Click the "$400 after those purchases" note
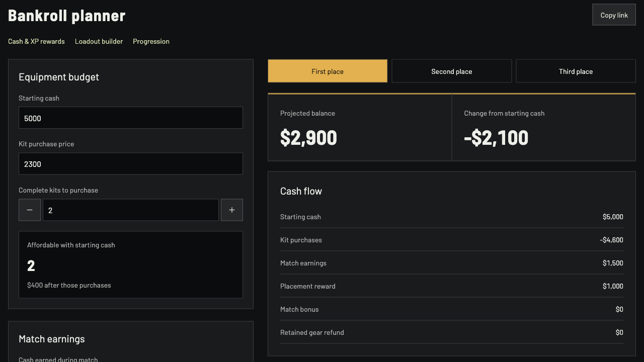 click(69, 285)
